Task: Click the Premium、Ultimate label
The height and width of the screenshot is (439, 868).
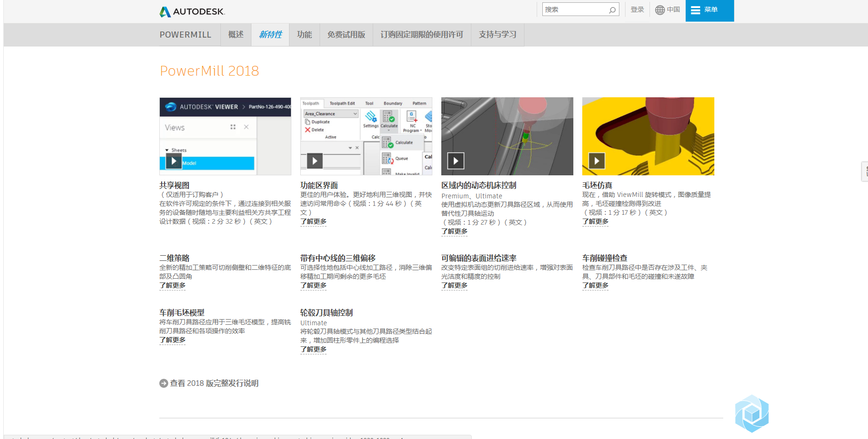Action: (x=472, y=196)
